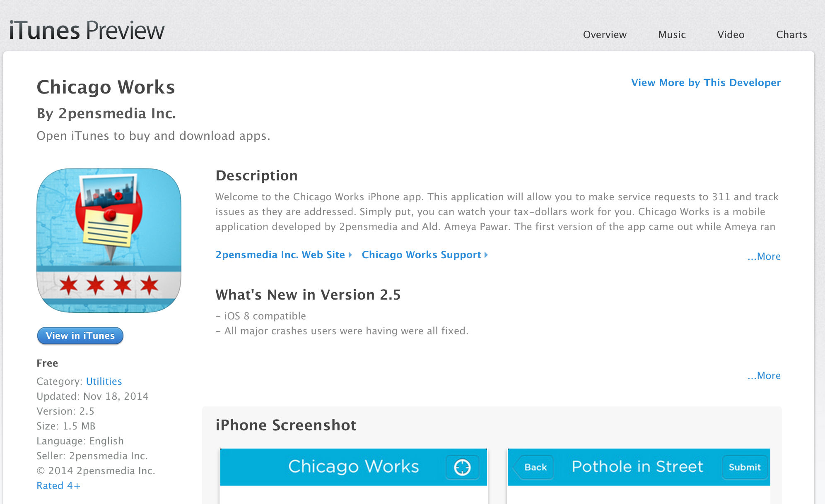Click the Submit button in screenshot preview

(x=745, y=466)
